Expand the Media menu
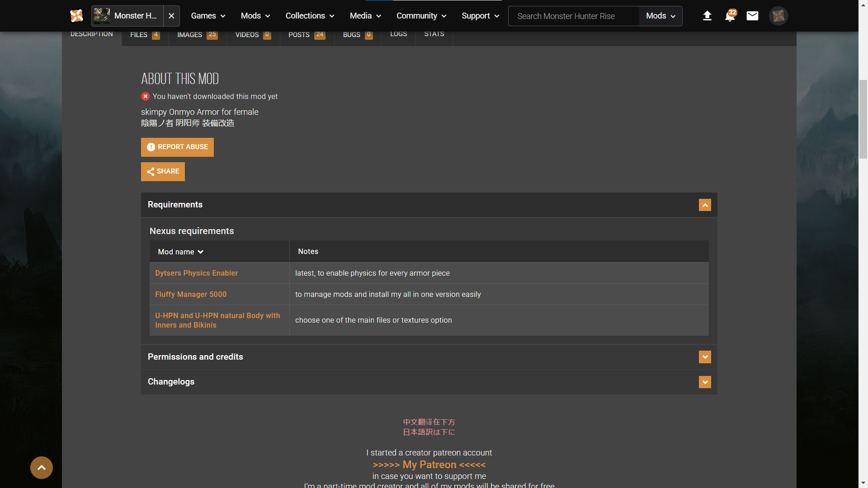Viewport: 868px width, 488px height. click(x=365, y=16)
